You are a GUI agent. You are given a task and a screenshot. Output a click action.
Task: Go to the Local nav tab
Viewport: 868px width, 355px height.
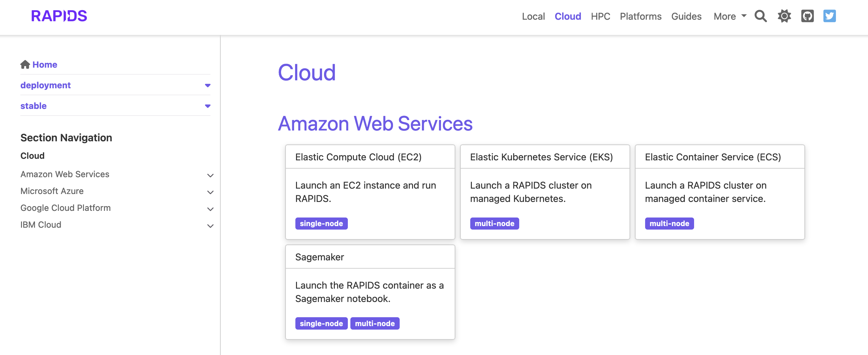coord(533,16)
